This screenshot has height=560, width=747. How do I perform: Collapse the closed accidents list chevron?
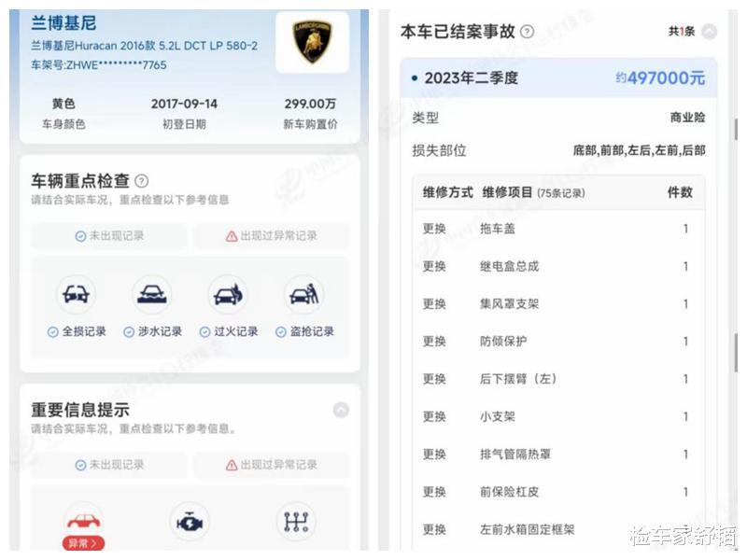click(x=710, y=32)
